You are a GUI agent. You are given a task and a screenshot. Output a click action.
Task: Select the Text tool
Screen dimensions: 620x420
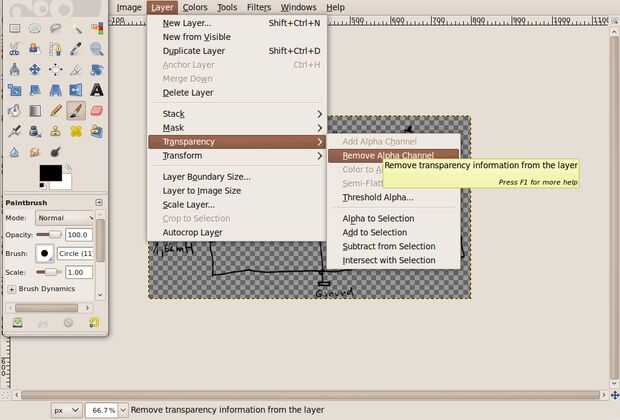[97, 90]
